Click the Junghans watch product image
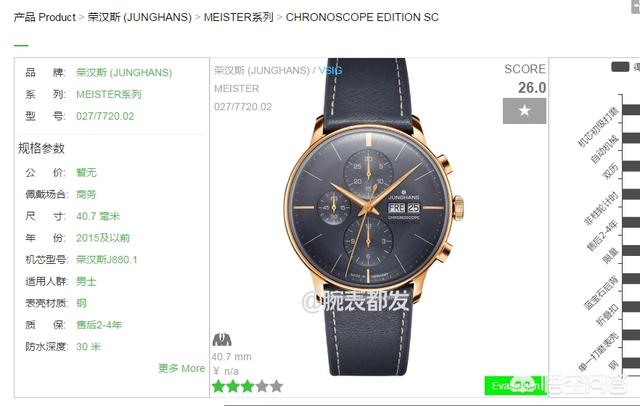The image size is (640, 406). 373,216
